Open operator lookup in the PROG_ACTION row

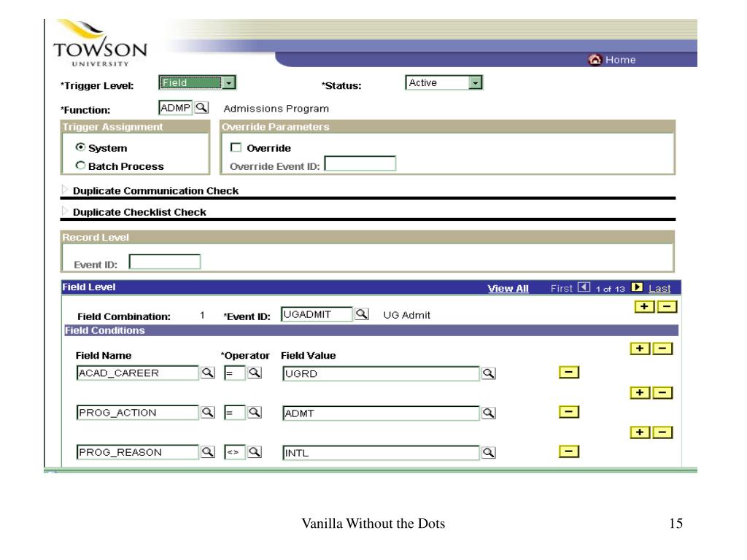tap(255, 412)
